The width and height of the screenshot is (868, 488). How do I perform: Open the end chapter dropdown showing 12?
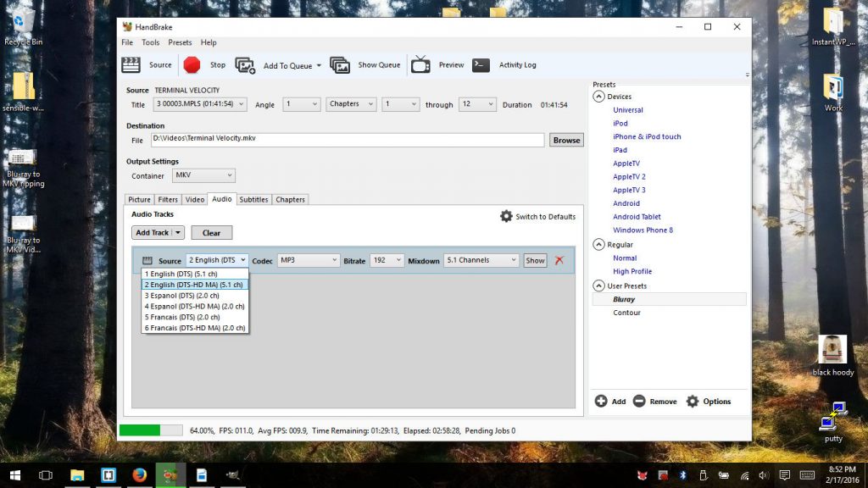point(477,104)
